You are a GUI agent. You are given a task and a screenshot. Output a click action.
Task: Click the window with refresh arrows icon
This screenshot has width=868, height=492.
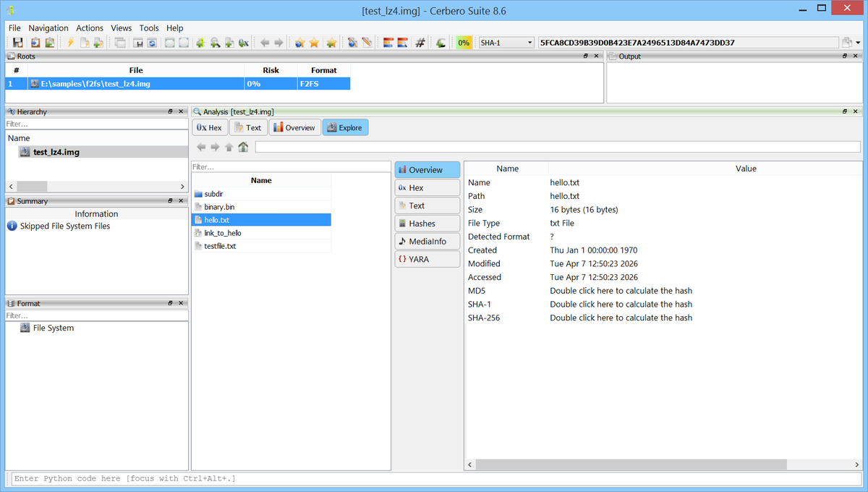(x=153, y=43)
